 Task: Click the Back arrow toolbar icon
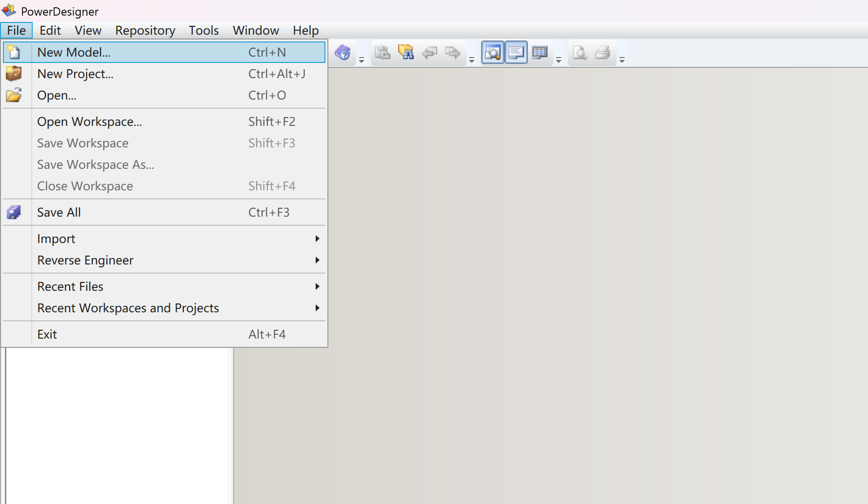coord(429,52)
